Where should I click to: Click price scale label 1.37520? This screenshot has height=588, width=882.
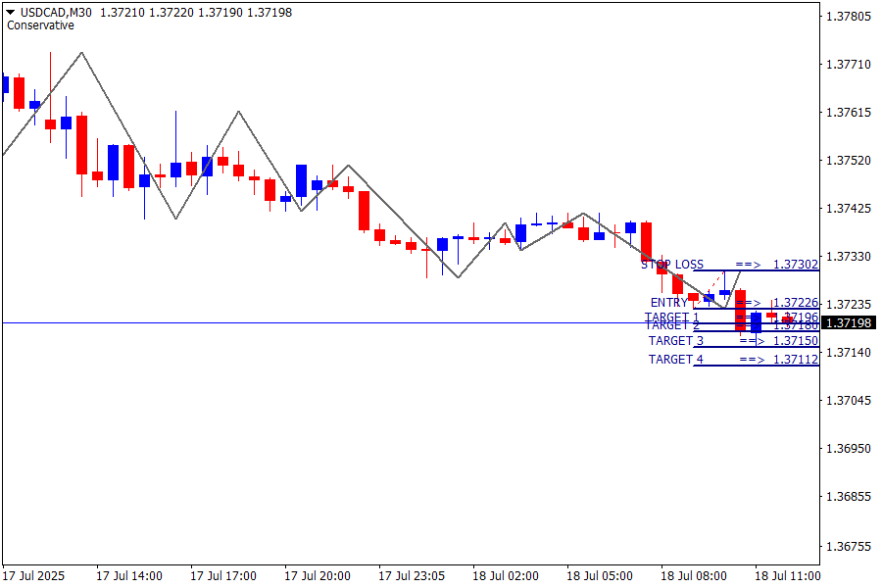pyautogui.click(x=849, y=161)
